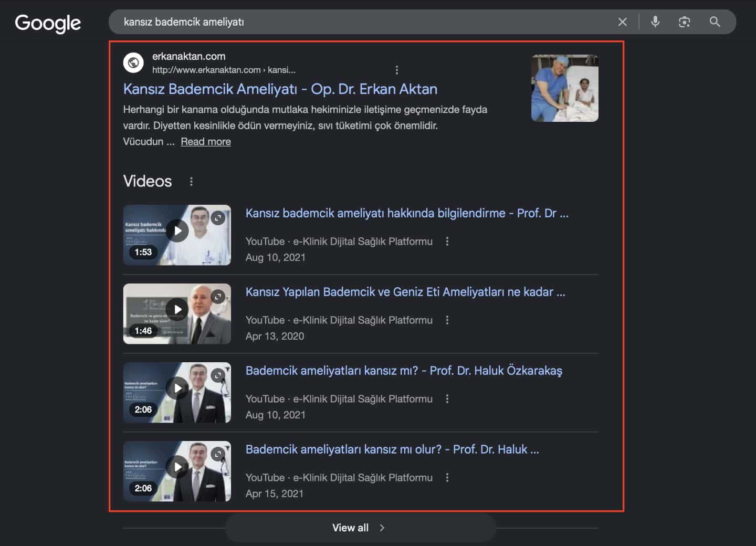
Task: Click the Read more link
Action: coord(206,141)
